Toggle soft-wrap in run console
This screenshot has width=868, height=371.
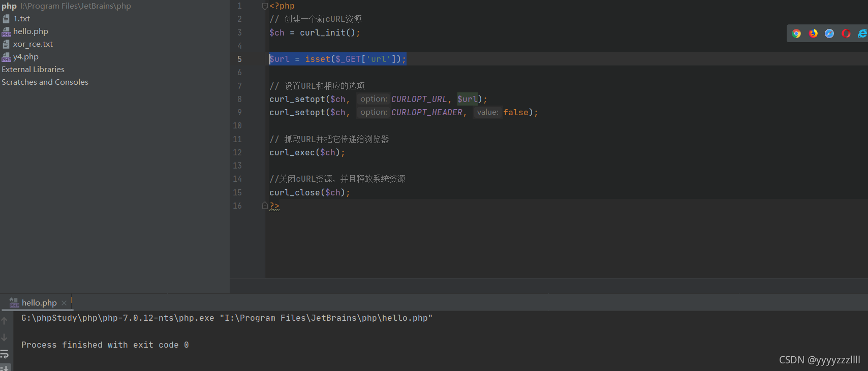tap(5, 354)
